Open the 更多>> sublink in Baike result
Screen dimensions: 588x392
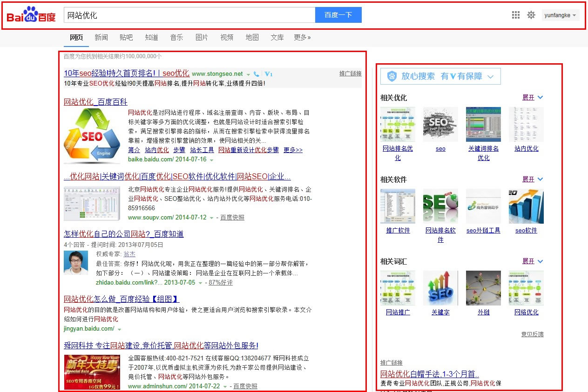293,150
